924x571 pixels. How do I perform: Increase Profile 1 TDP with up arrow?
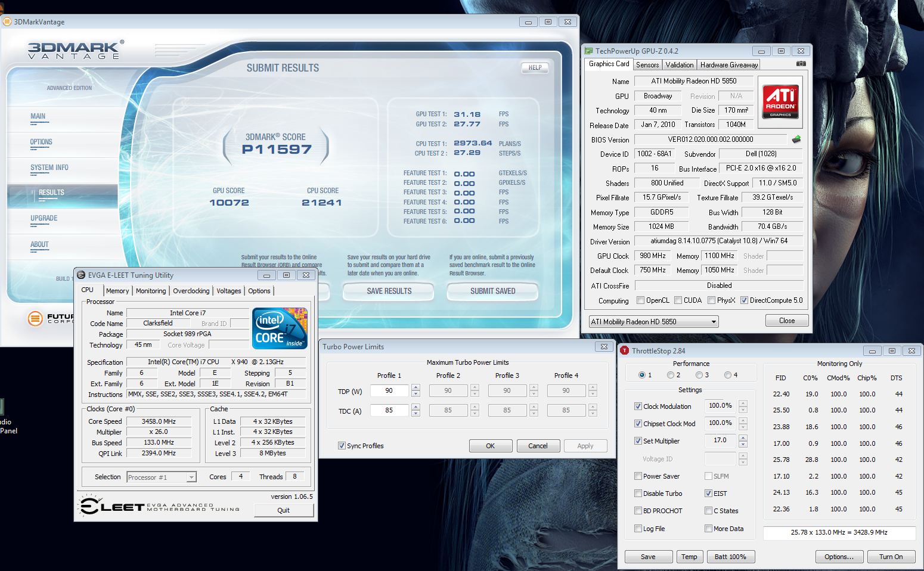(416, 387)
